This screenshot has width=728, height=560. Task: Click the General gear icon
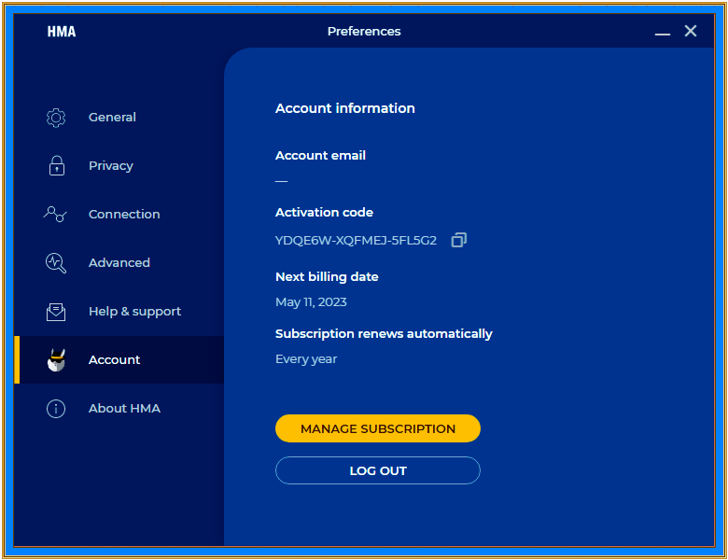[56, 118]
